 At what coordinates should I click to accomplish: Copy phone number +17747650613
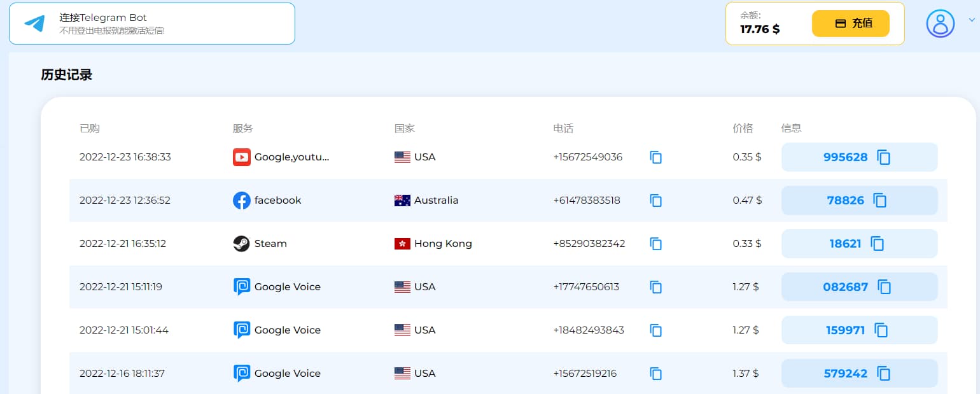pos(656,287)
